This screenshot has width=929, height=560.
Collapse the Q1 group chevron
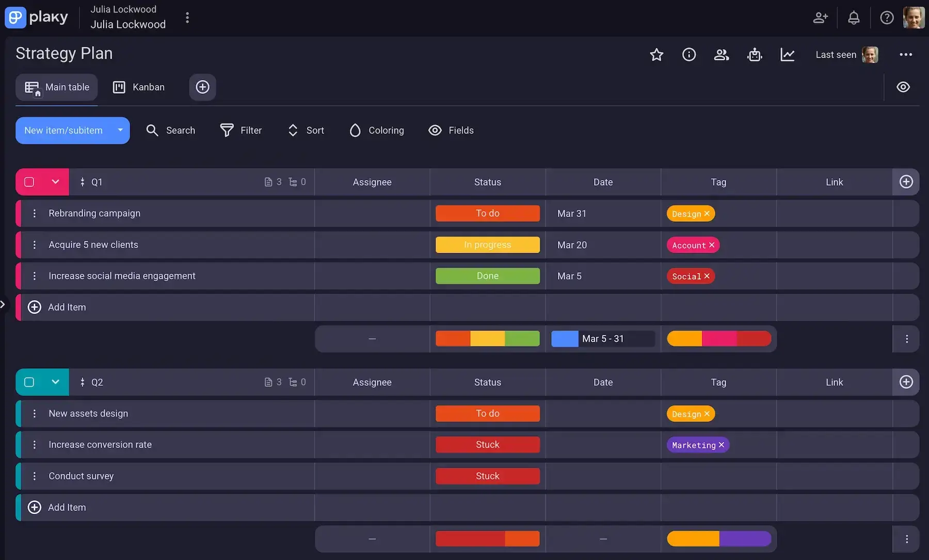(55, 182)
